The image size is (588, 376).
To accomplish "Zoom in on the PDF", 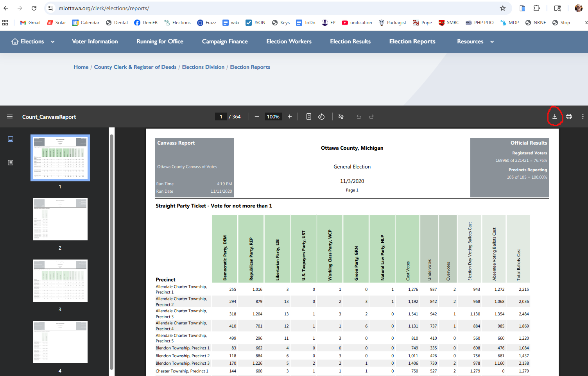I will click(290, 116).
